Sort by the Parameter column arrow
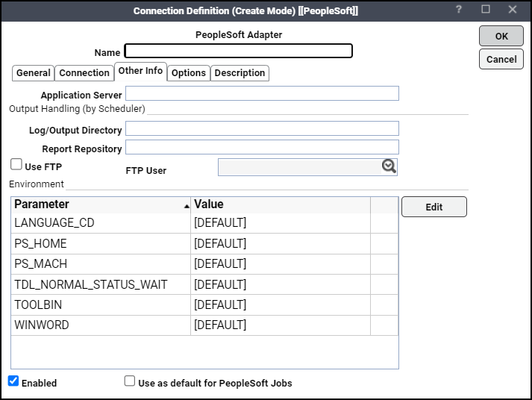Viewport: 532px width, 400px height. click(x=187, y=206)
